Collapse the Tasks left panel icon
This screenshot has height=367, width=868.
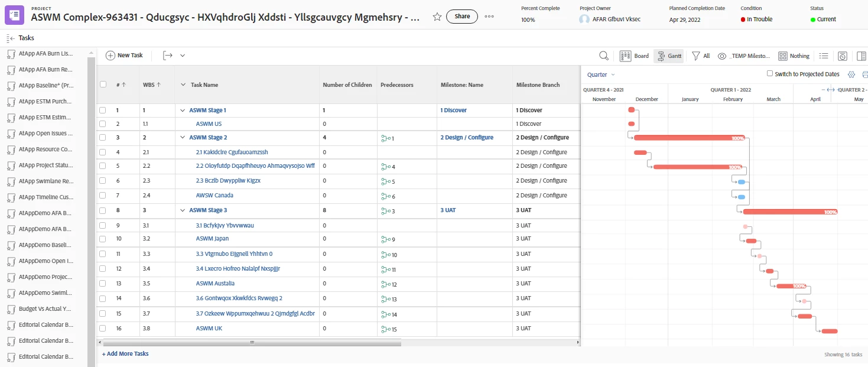click(10, 38)
